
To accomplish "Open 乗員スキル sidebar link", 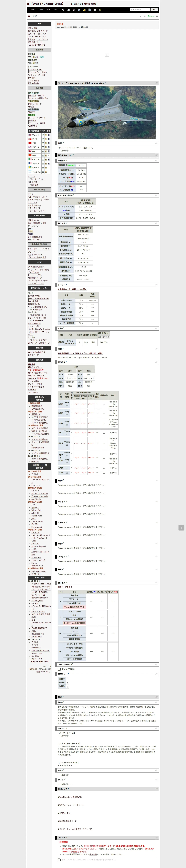I will [33, 220].
